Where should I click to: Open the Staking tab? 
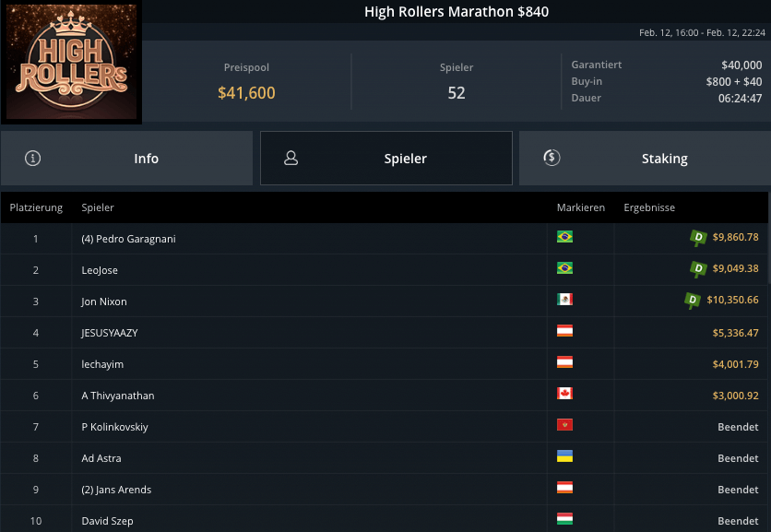[645, 159]
